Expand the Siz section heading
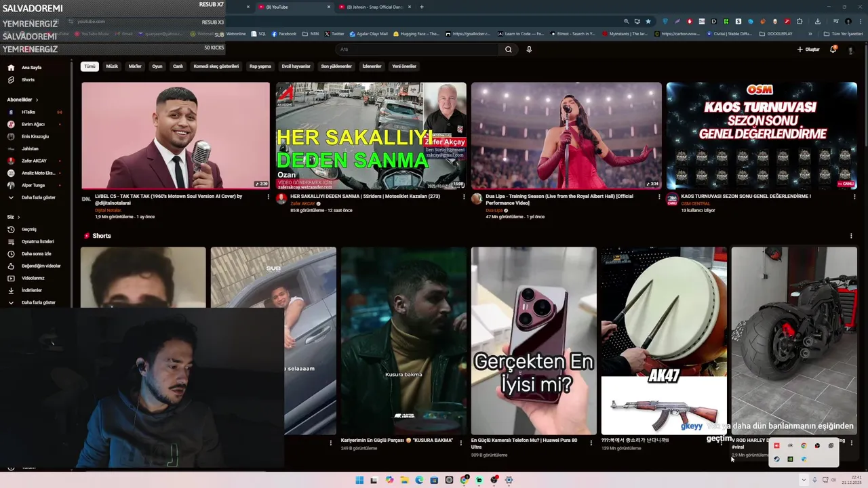 [x=13, y=217]
